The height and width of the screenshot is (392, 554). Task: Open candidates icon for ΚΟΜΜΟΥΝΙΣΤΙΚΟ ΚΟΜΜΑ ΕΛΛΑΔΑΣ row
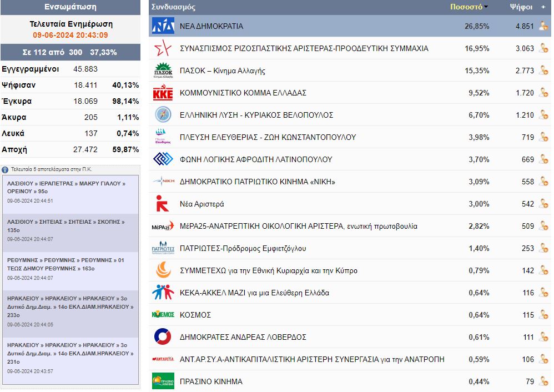pos(543,93)
